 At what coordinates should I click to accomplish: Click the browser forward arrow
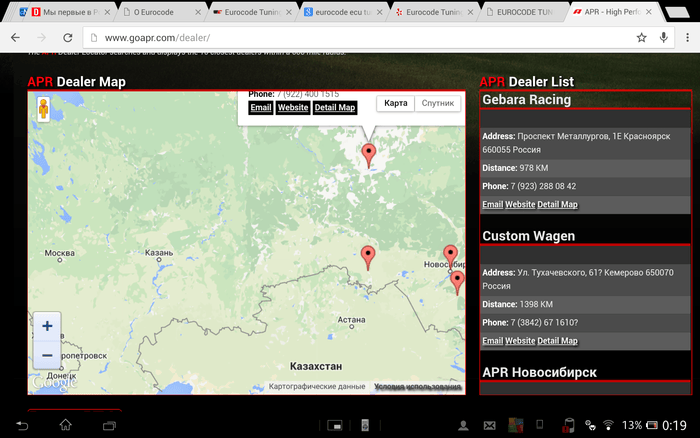(42, 38)
